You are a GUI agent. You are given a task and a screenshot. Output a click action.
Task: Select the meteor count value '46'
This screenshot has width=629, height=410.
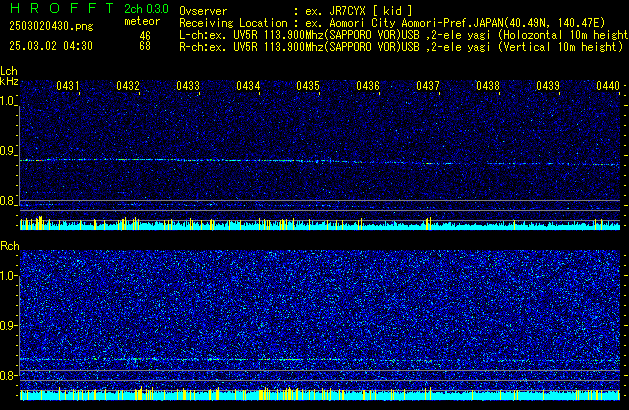pos(145,36)
